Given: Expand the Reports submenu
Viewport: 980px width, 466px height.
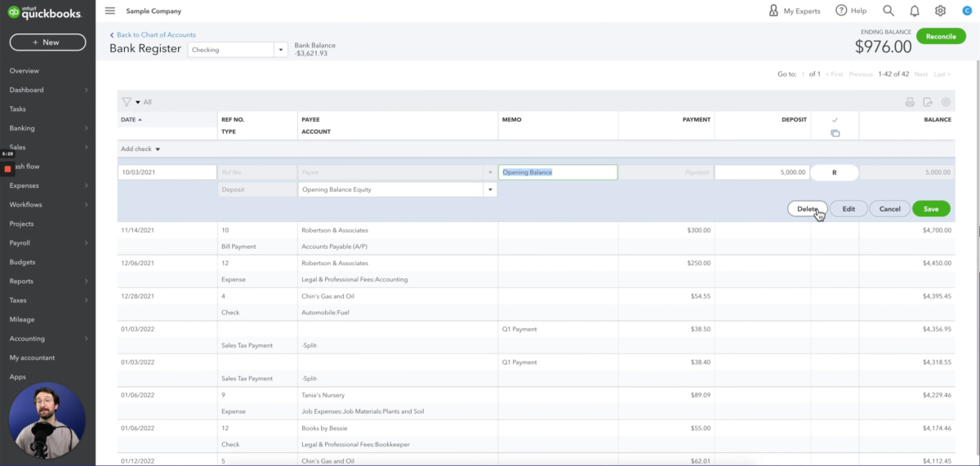Looking at the screenshot, I should click(86, 282).
